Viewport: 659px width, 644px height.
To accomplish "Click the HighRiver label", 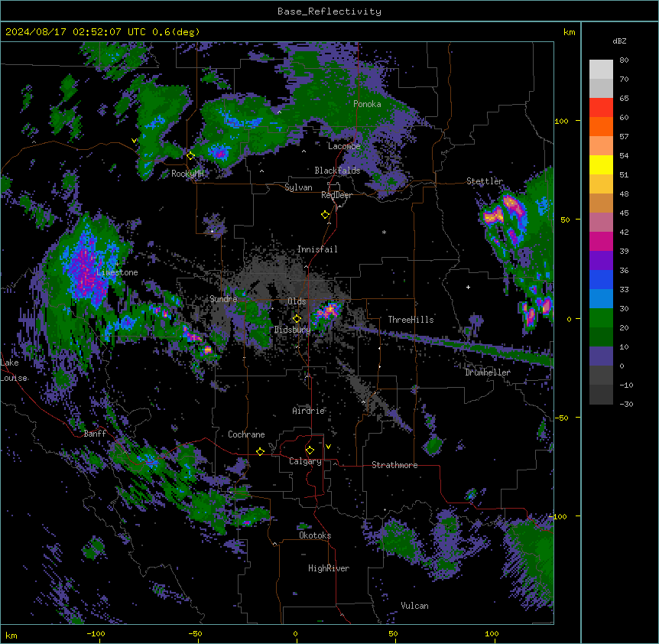I will (x=329, y=568).
